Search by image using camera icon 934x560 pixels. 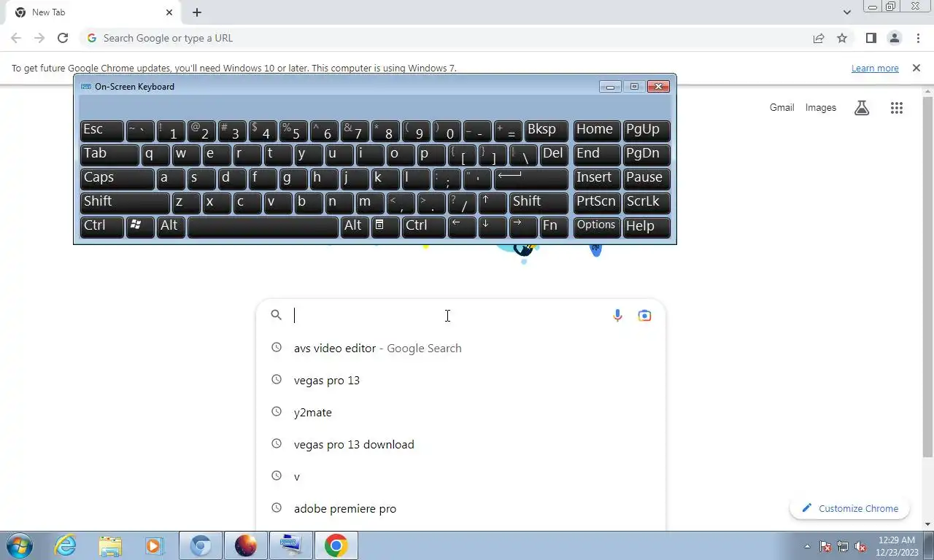tap(644, 315)
